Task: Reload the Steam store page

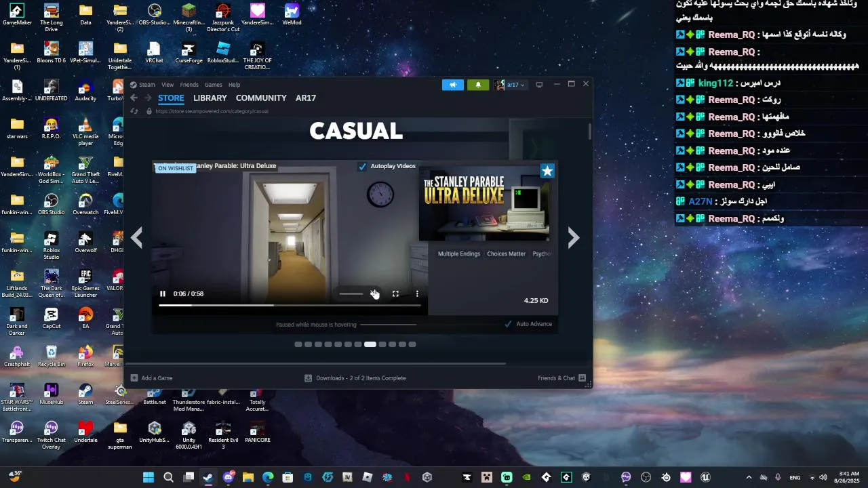Action: click(134, 111)
